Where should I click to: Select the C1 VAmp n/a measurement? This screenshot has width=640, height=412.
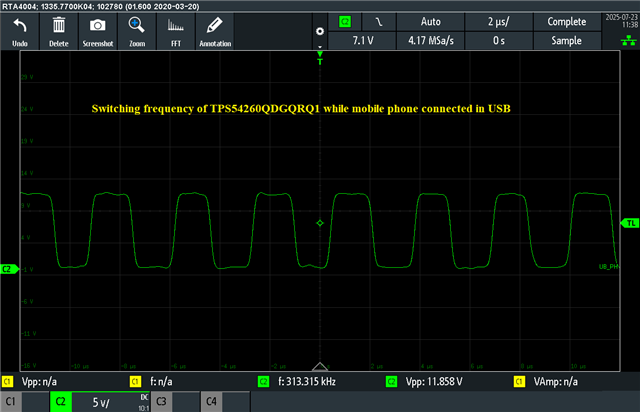point(546,382)
